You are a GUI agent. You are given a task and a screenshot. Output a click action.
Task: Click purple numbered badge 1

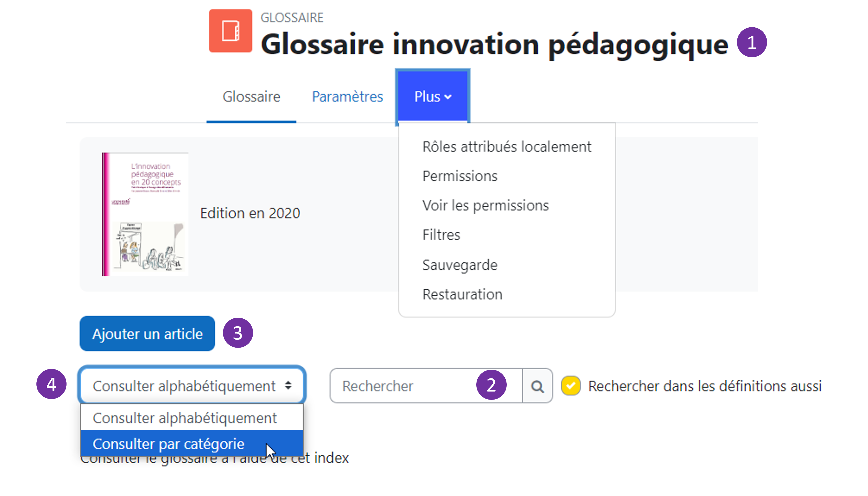751,43
